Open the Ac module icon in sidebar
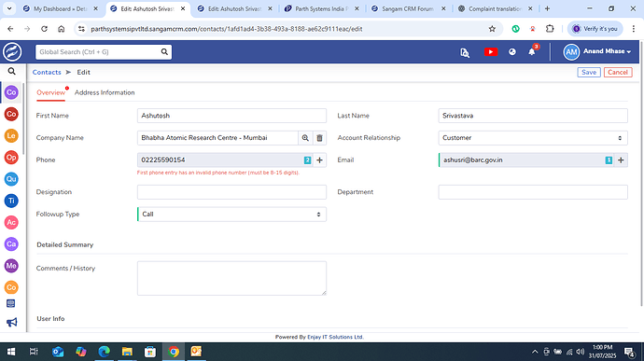Screen dimensions: 644x361 (x=11, y=222)
